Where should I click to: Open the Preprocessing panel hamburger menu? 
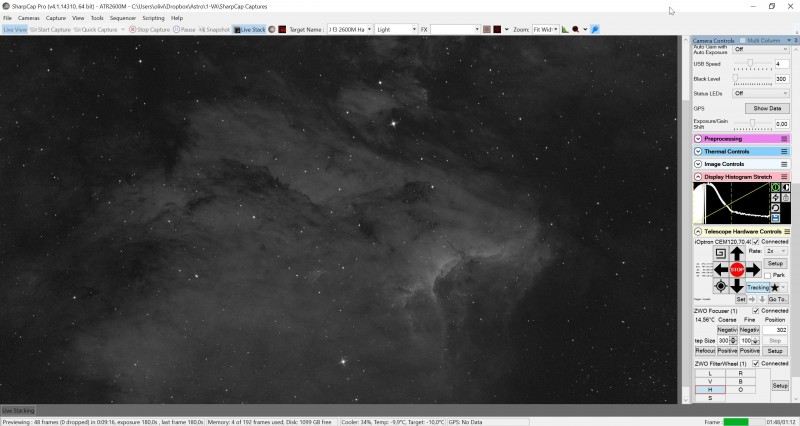[784, 139]
